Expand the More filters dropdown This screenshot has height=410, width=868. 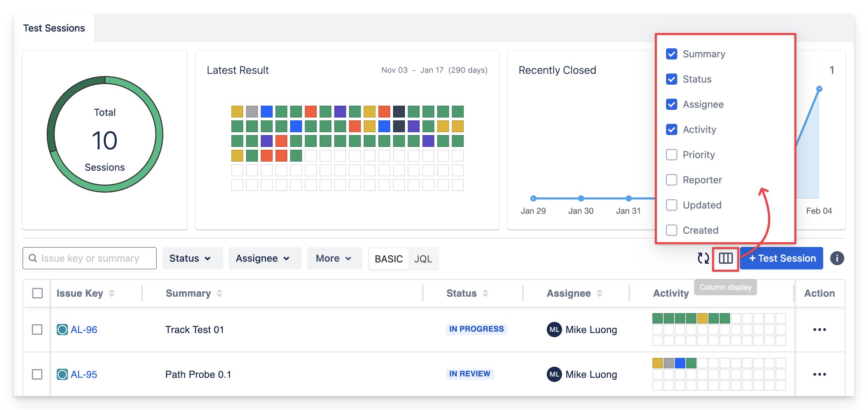(334, 258)
